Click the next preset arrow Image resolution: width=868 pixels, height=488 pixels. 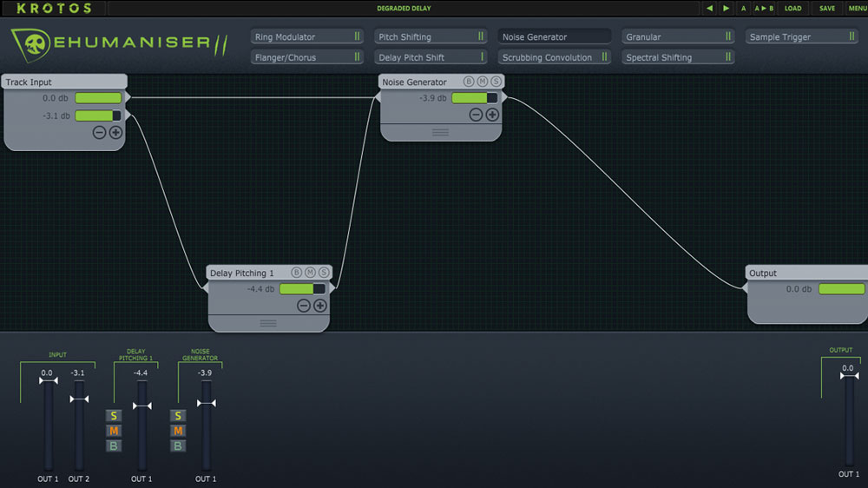click(x=727, y=9)
